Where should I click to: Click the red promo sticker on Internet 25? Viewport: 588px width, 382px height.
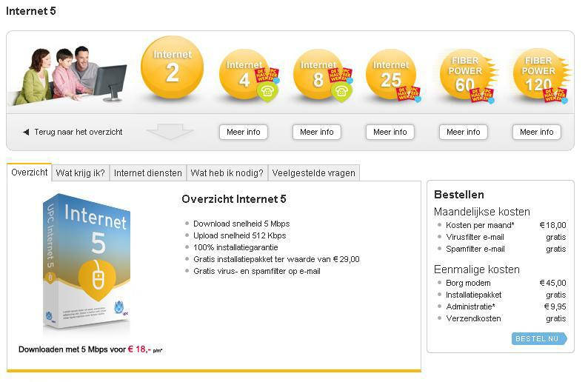tap(409, 94)
